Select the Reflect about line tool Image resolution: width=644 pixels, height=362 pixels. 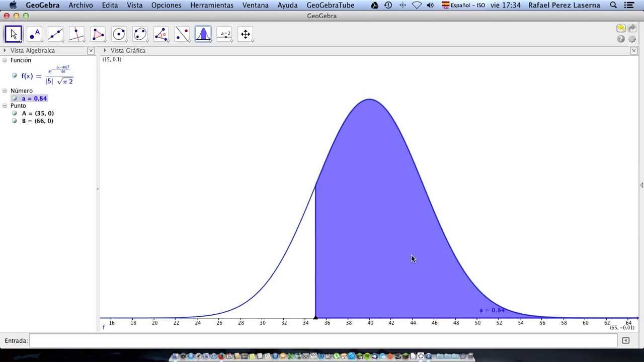[182, 34]
